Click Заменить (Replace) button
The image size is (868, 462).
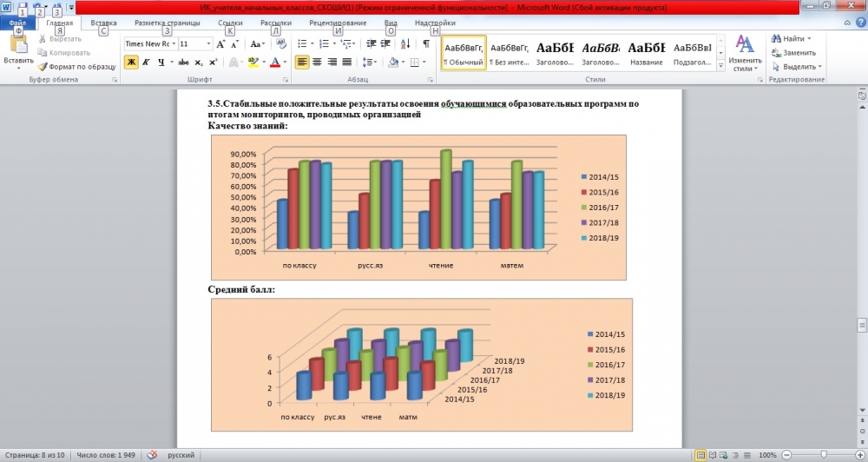point(794,53)
